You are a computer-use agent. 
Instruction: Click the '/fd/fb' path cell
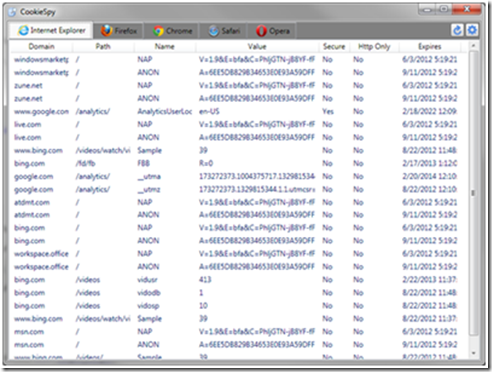coord(85,163)
